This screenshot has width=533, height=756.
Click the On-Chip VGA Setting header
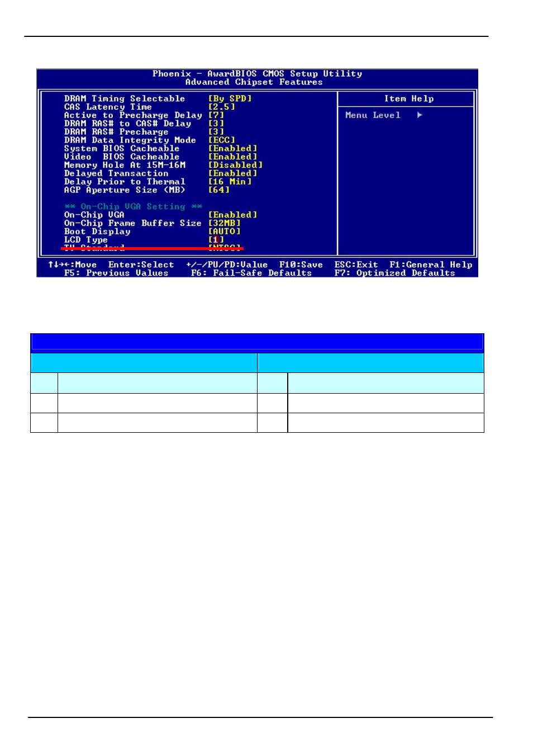133,206
